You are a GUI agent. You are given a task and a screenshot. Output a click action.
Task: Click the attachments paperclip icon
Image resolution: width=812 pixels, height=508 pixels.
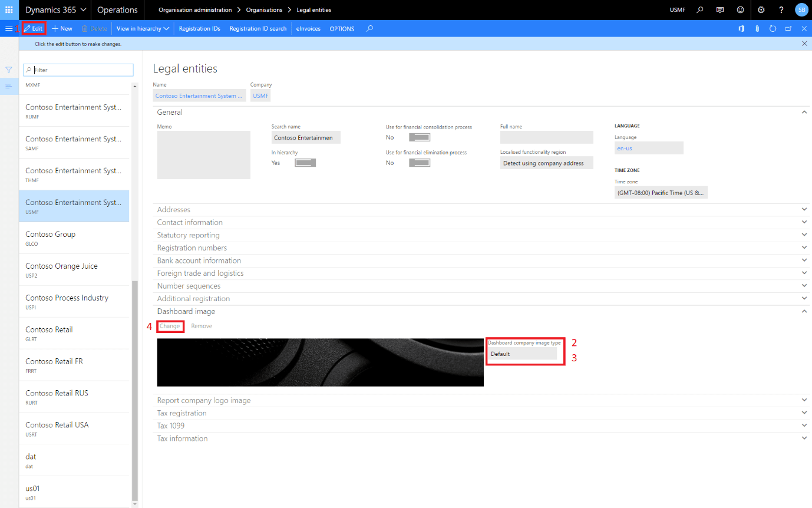click(757, 28)
